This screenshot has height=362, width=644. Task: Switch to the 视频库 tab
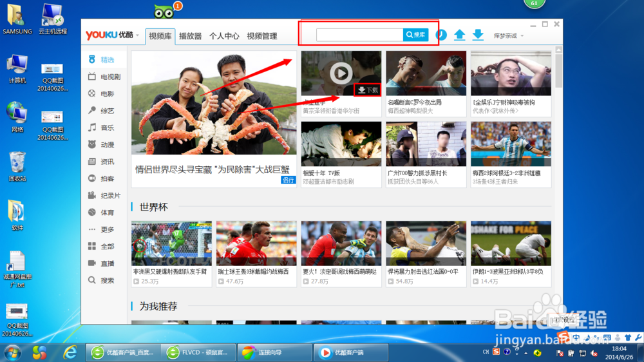tap(160, 36)
